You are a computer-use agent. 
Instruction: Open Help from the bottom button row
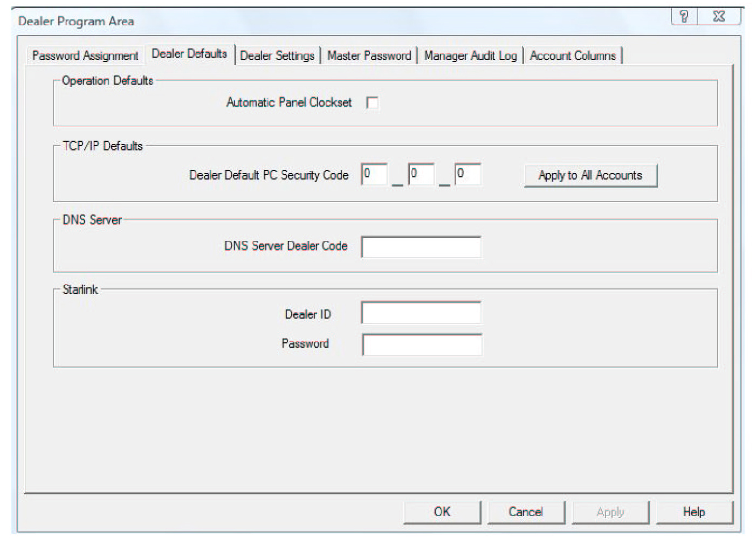tap(694, 512)
